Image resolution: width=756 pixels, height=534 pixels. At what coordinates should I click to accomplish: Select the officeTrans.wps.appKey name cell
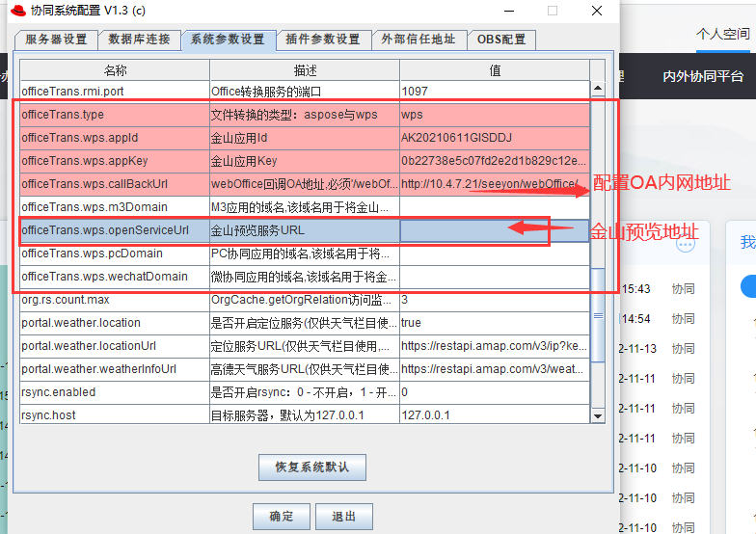pyautogui.click(x=115, y=161)
